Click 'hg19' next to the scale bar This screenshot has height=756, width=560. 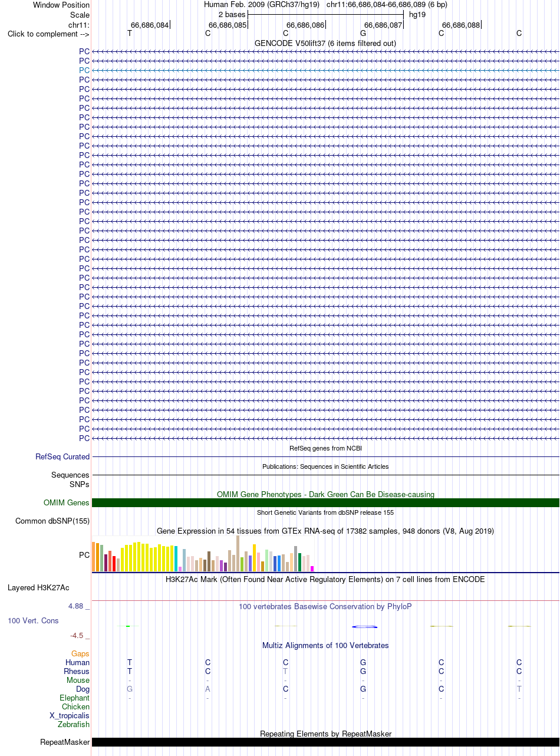point(417,15)
